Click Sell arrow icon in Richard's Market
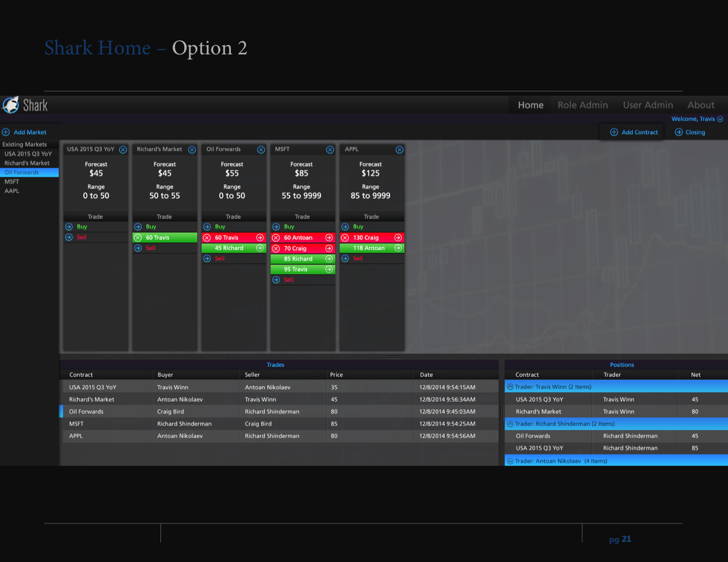 tap(138, 248)
